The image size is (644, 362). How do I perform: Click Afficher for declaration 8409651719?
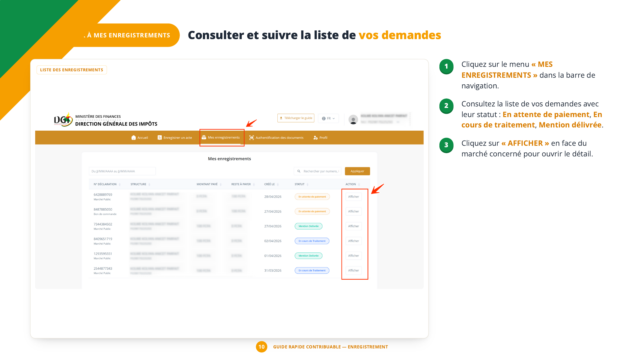(x=353, y=241)
